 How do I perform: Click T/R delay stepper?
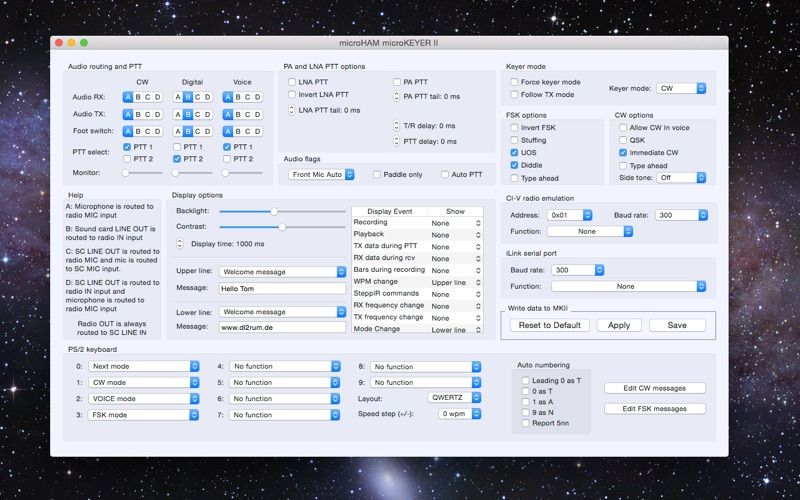[x=396, y=126]
